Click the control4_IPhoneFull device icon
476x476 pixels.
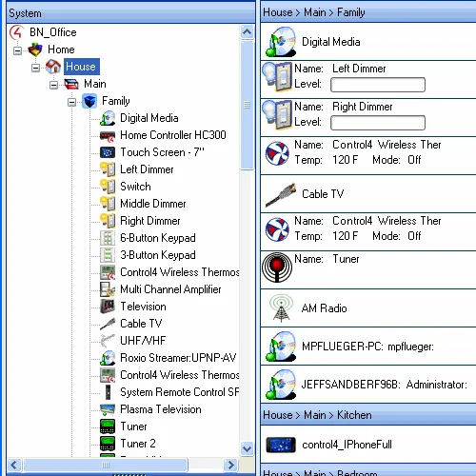click(x=281, y=445)
